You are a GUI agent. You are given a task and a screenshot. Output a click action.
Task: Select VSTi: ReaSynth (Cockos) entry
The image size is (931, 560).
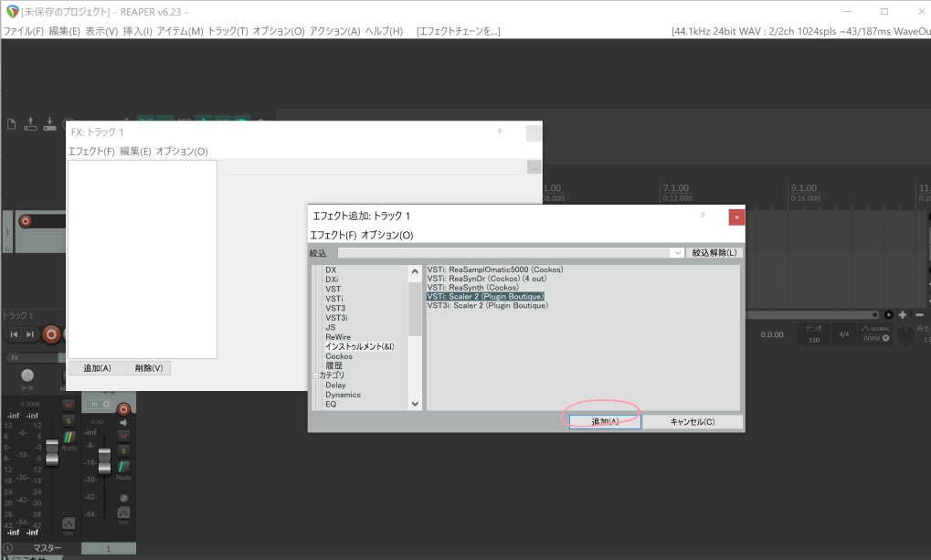[472, 288]
